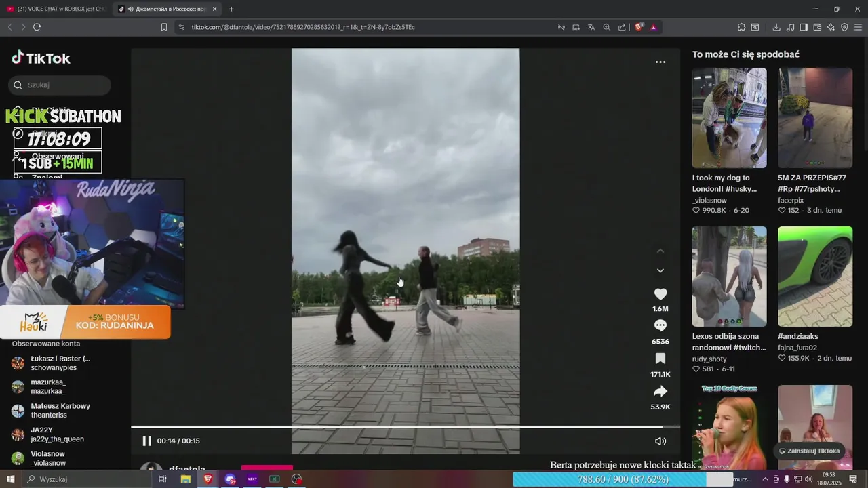This screenshot has width=868, height=488.
Task: Open _violasnow author link under recommended video
Action: coord(709,201)
